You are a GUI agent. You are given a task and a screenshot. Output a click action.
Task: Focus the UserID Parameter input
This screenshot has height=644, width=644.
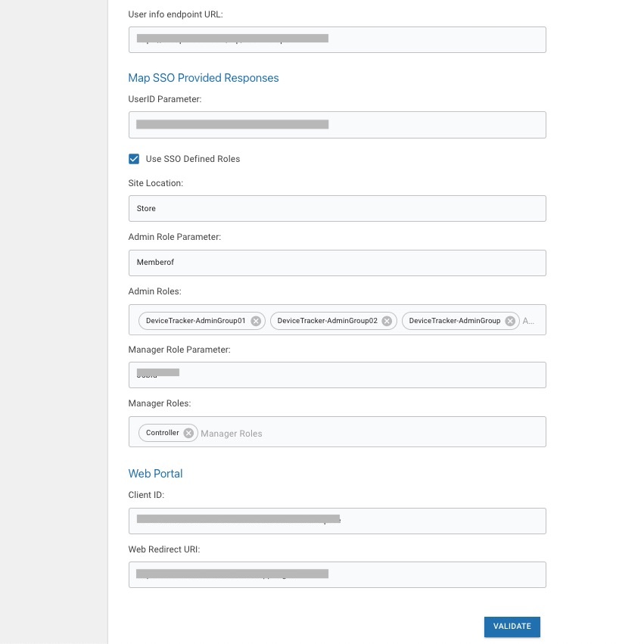tap(337, 125)
